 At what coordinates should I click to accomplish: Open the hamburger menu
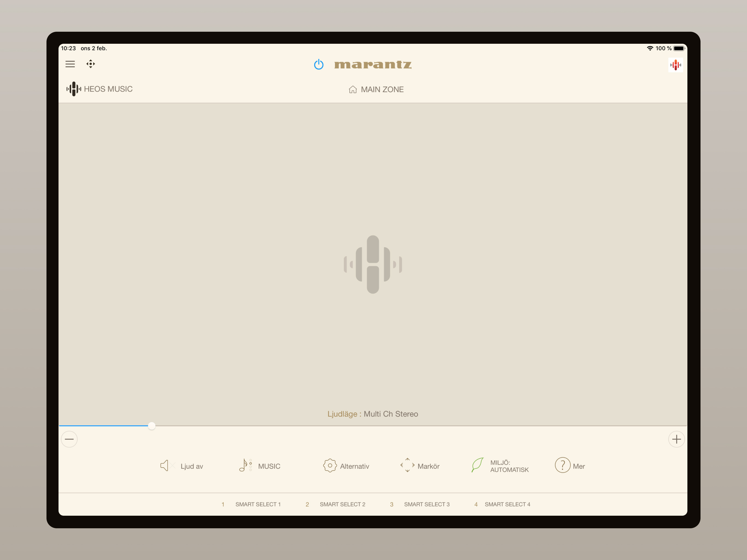pyautogui.click(x=70, y=64)
